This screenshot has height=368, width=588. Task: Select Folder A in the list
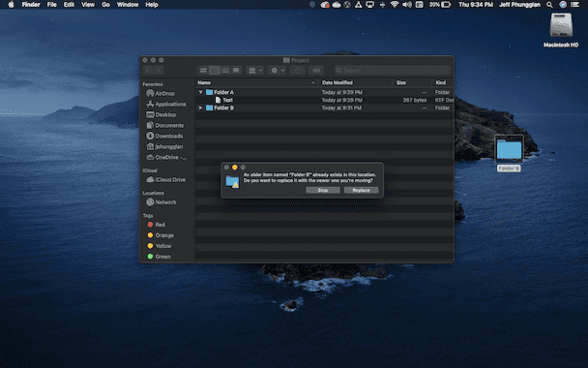coord(325,92)
